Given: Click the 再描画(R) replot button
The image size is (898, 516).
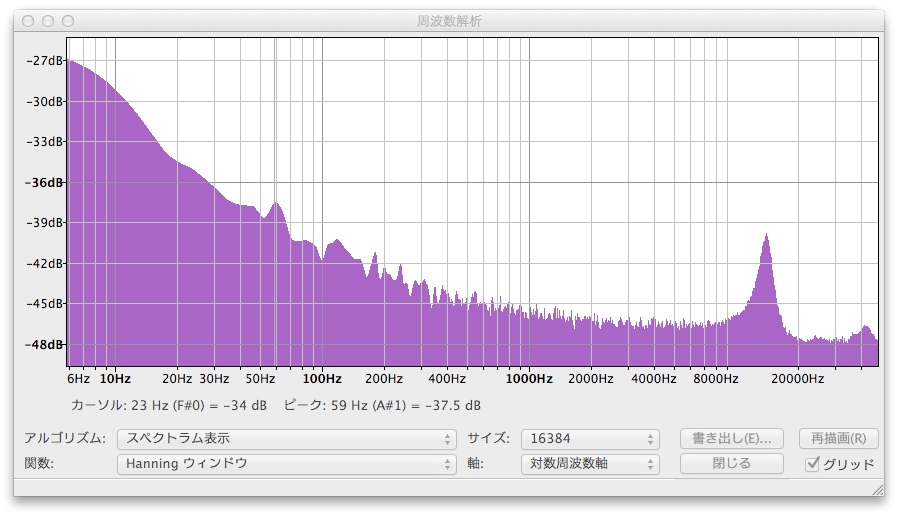Looking at the screenshot, I should pyautogui.click(x=838, y=439).
